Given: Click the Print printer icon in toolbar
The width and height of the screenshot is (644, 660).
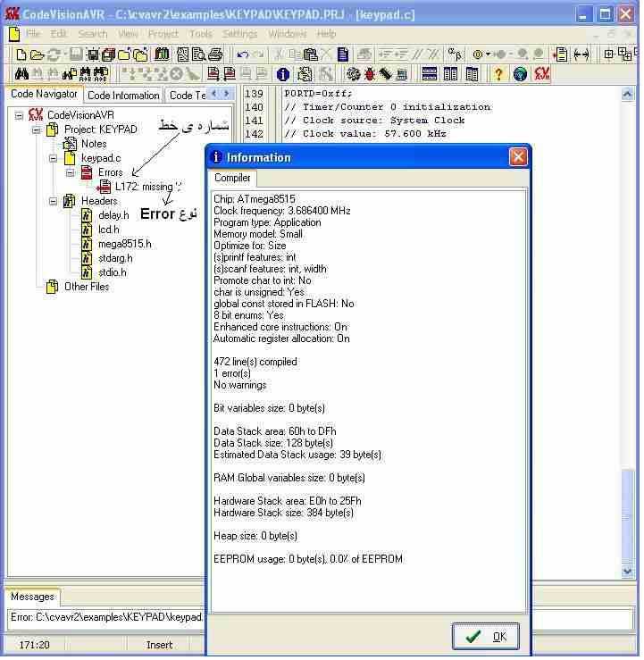Looking at the screenshot, I should click(x=215, y=54).
